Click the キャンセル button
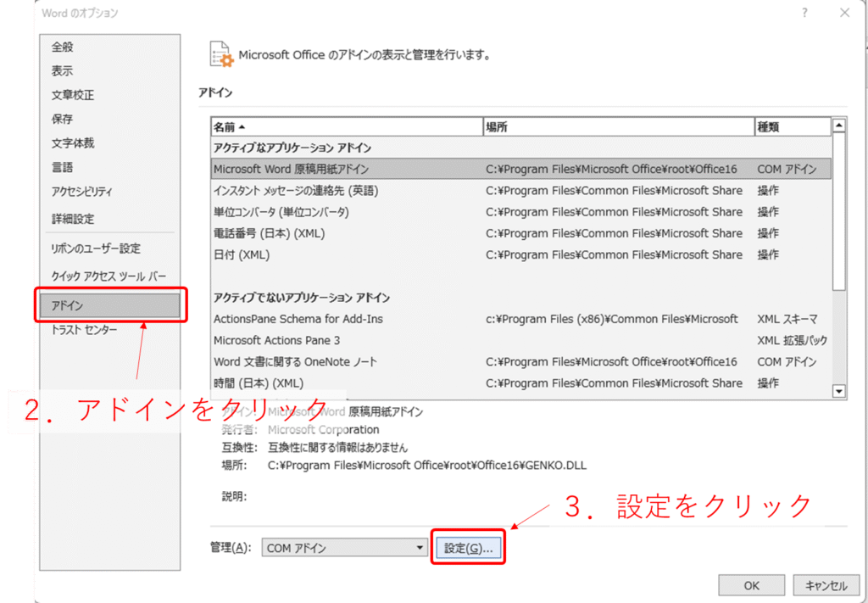 (x=826, y=585)
